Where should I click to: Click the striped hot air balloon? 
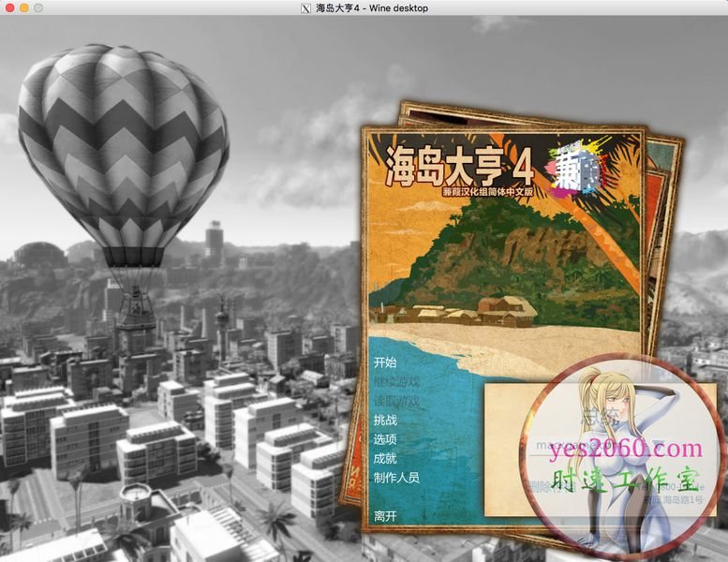[x=124, y=150]
